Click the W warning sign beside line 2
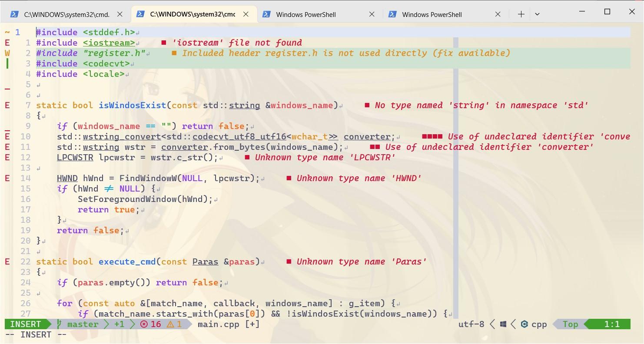 (7, 53)
